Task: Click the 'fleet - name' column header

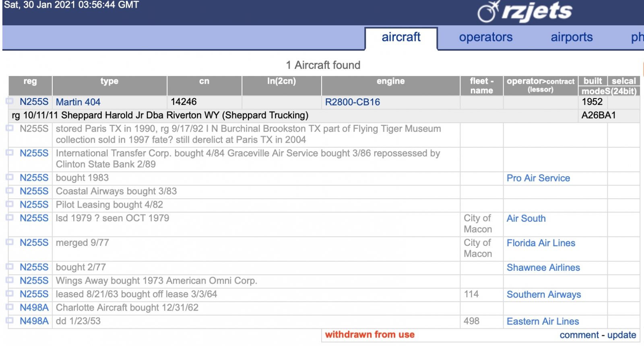Action: point(481,86)
